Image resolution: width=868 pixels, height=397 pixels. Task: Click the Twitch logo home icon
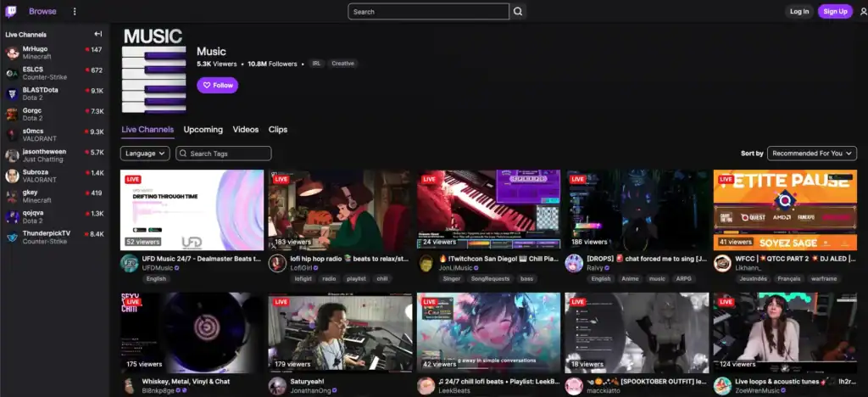[10, 11]
